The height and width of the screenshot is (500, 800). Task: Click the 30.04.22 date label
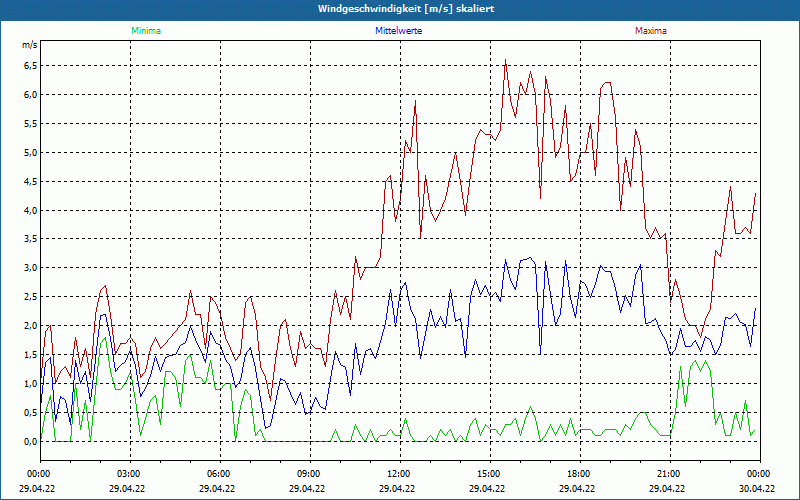click(x=757, y=488)
